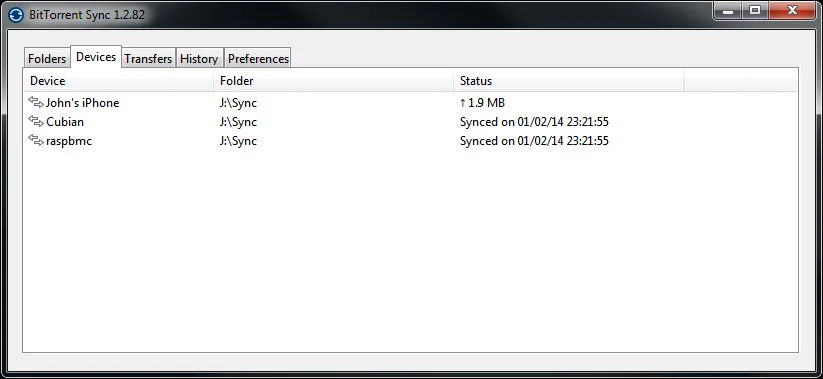Click the 1.9 MB upload status
This screenshot has width=823, height=379.
(x=482, y=103)
